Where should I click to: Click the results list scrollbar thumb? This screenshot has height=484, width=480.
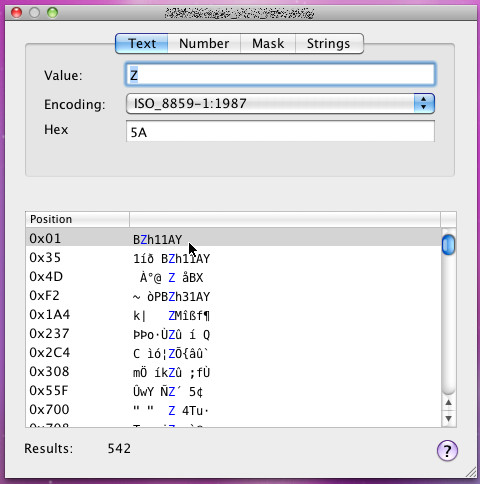click(x=448, y=245)
